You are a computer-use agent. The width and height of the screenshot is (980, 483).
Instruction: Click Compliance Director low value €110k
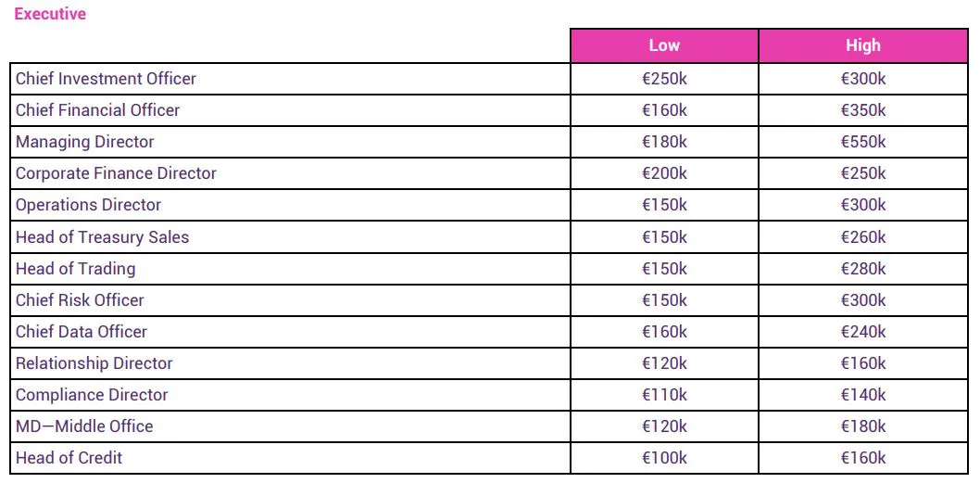coord(664,395)
